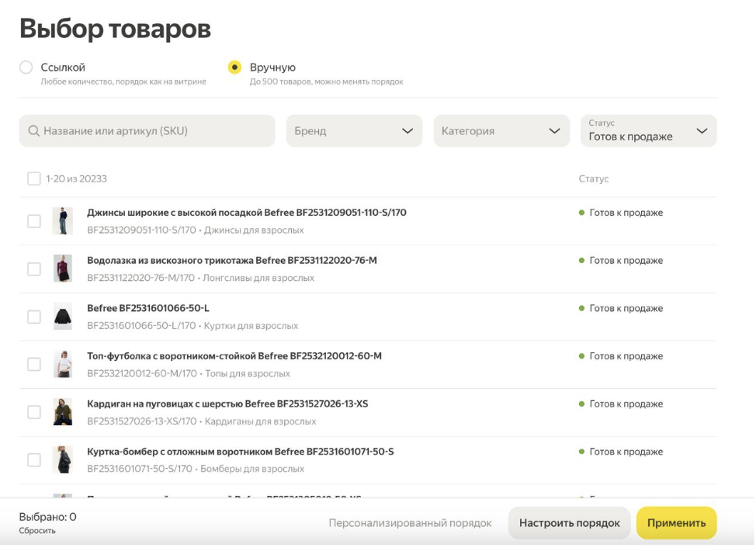The height and width of the screenshot is (551, 756).
Task: Click the turtleneck product thumbnail
Action: click(63, 269)
